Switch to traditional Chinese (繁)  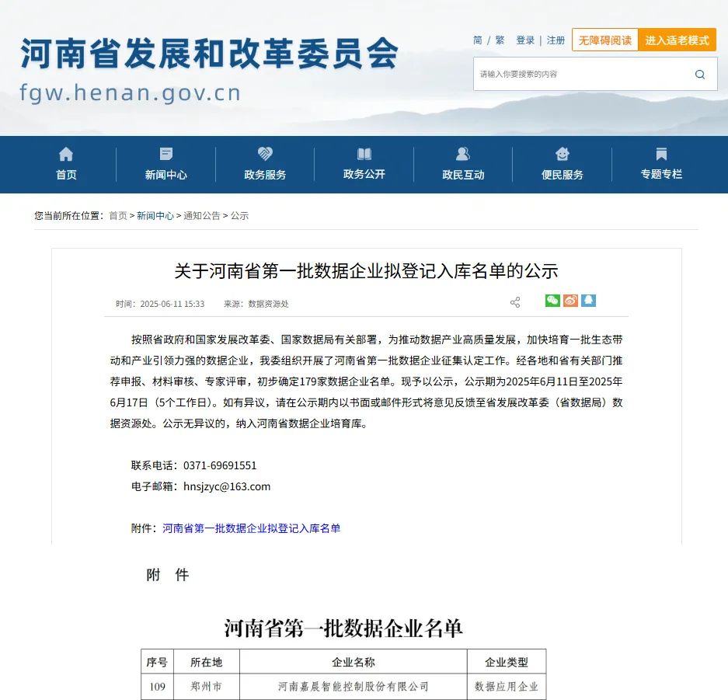point(500,40)
